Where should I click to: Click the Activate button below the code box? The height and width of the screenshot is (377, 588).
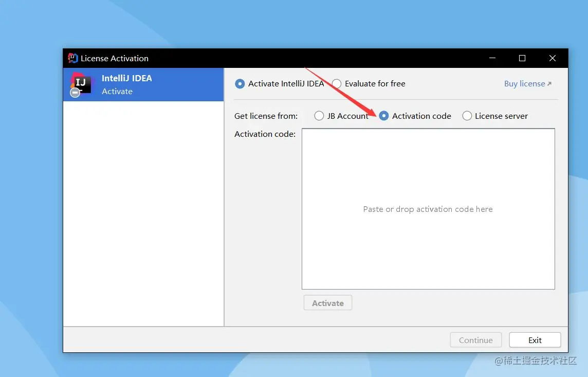pyautogui.click(x=328, y=303)
